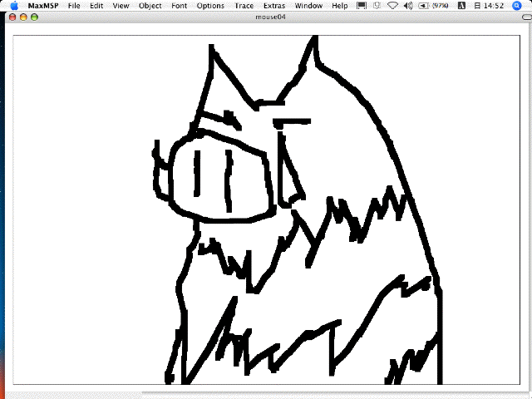Click the clock showing 14:52
Image resolution: width=532 pixels, height=399 pixels.
tap(489, 6)
